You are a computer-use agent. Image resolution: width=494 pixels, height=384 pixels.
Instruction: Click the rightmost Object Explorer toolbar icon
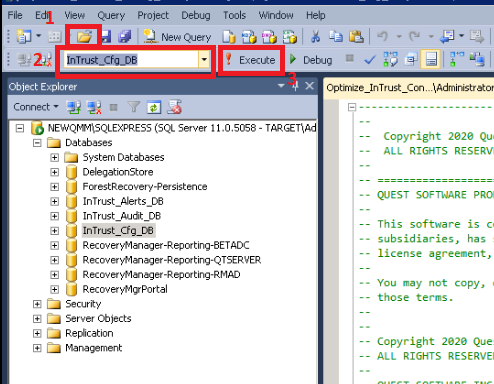coord(174,107)
